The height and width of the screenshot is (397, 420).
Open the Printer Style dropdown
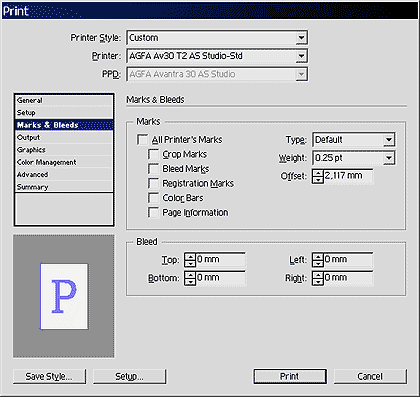pyautogui.click(x=301, y=38)
